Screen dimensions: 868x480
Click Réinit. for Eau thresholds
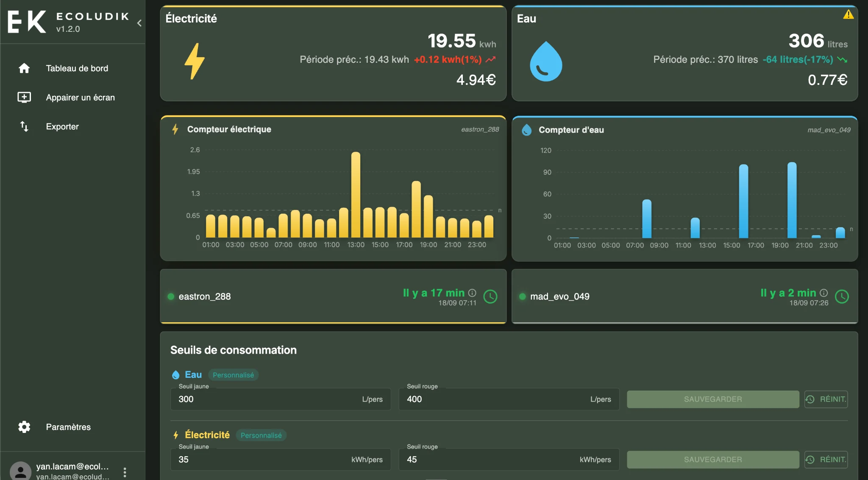pyautogui.click(x=826, y=399)
